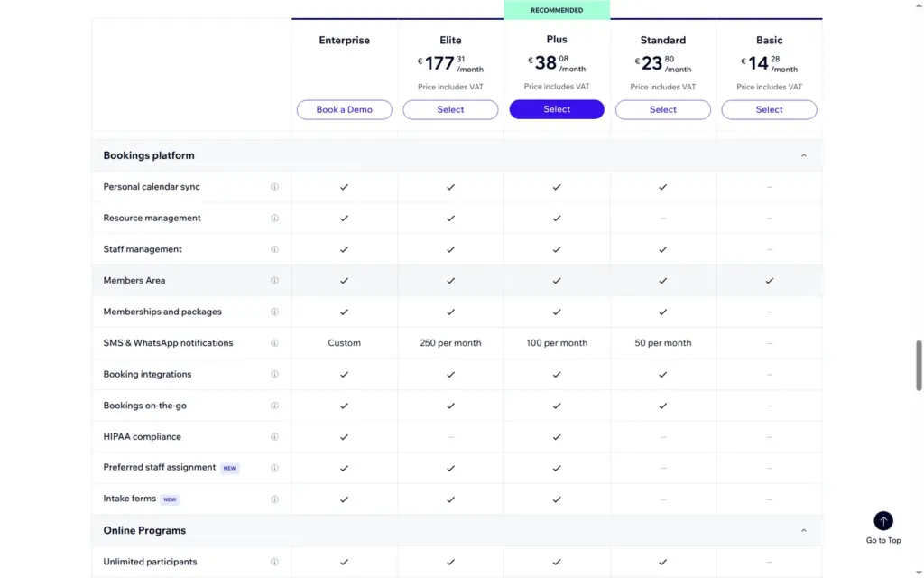Click 'HIPAA compliance' feature label
924x578 pixels.
pos(142,437)
